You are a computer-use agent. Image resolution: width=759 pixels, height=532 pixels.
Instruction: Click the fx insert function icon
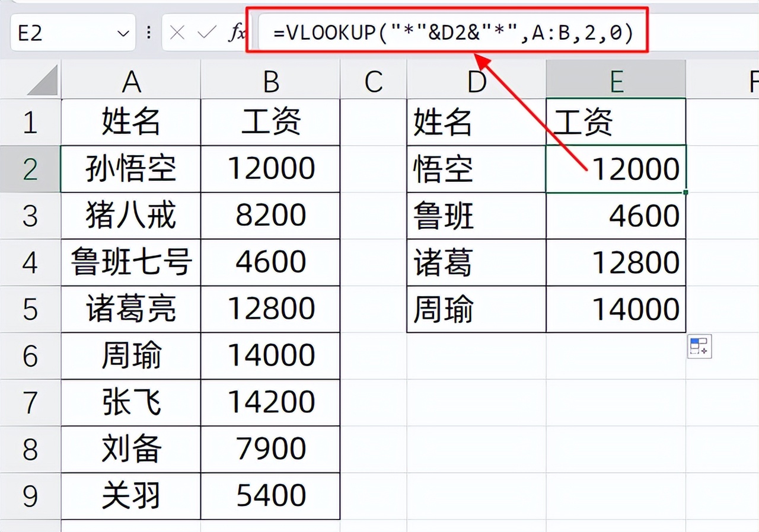point(237,33)
